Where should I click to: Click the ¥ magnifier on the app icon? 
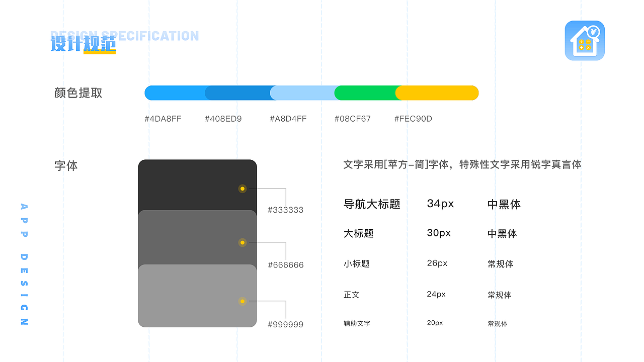point(593,32)
